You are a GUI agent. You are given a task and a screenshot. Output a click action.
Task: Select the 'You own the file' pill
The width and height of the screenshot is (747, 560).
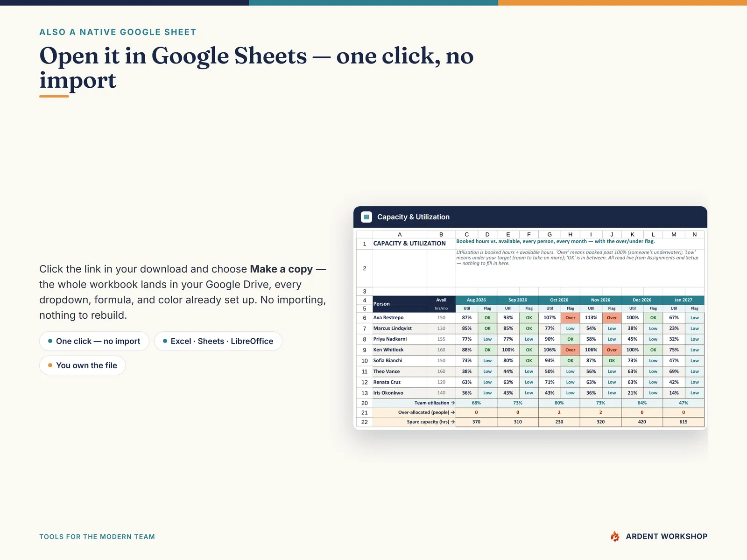(x=83, y=365)
